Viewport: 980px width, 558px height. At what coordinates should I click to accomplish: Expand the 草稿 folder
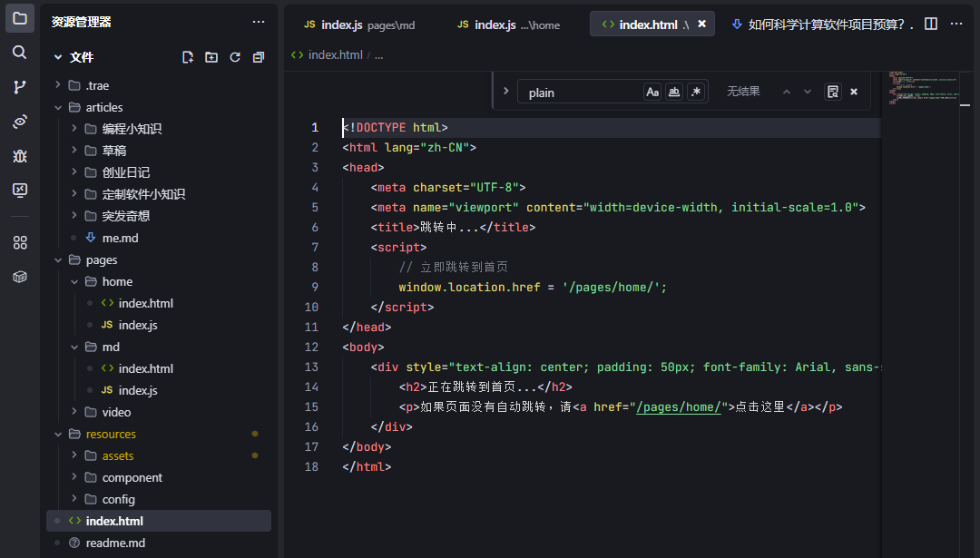pos(74,151)
